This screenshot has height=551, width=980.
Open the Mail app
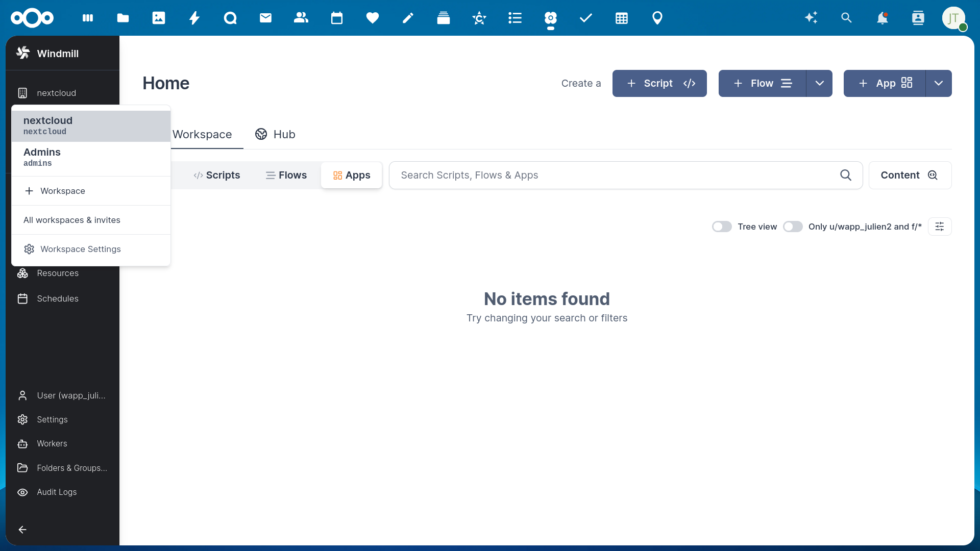click(265, 18)
